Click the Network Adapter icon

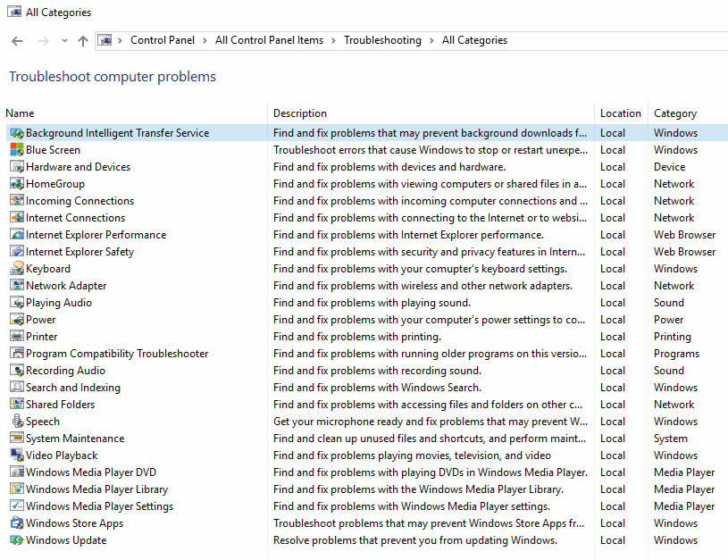click(x=17, y=286)
